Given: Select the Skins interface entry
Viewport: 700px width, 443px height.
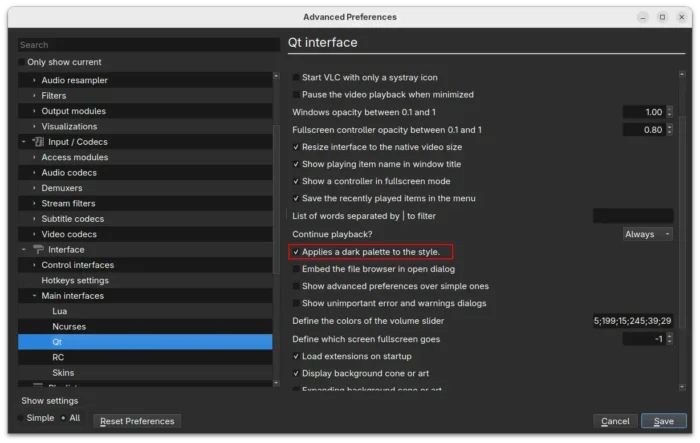Looking at the screenshot, I should click(x=145, y=373).
